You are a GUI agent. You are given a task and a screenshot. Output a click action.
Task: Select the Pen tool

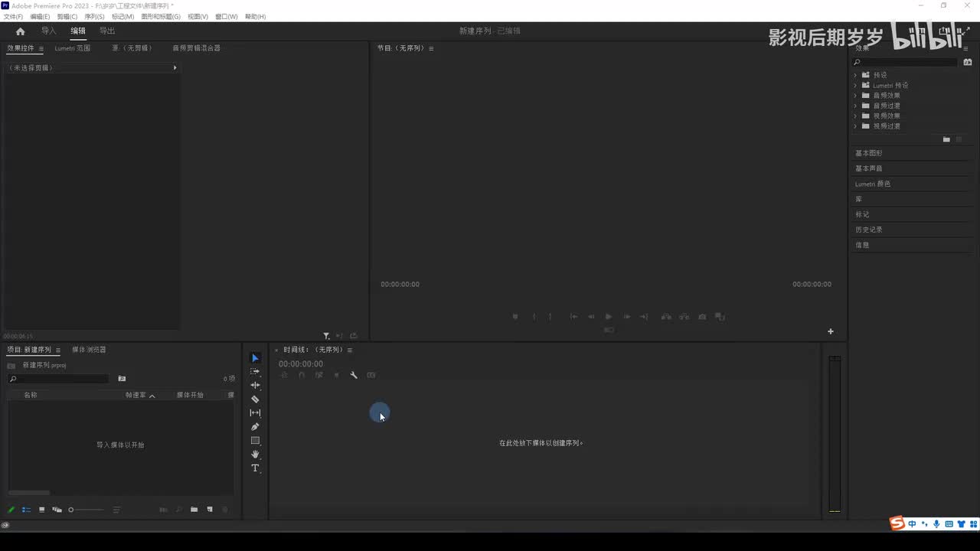[255, 426]
